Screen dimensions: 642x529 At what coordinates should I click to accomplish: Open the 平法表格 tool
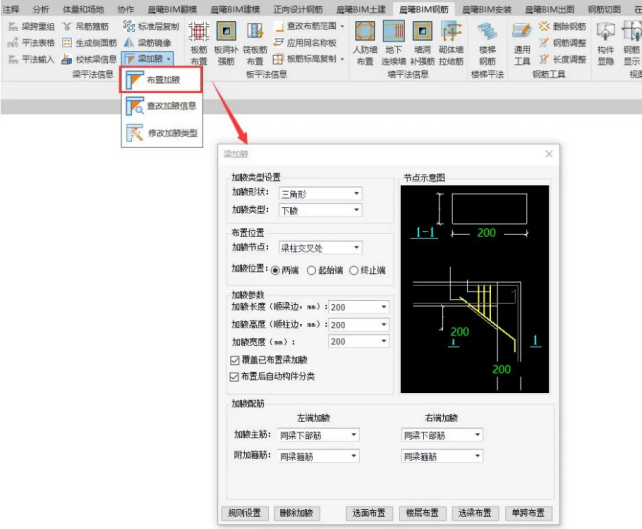(32, 43)
